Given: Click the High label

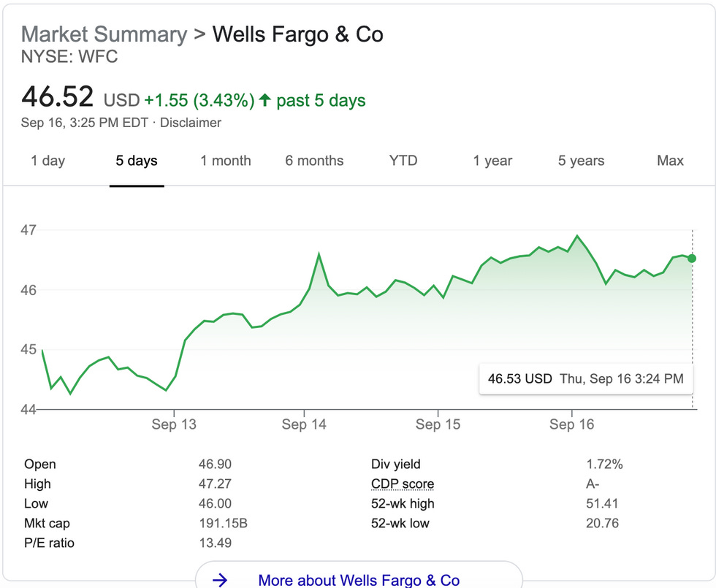Looking at the screenshot, I should [x=37, y=484].
